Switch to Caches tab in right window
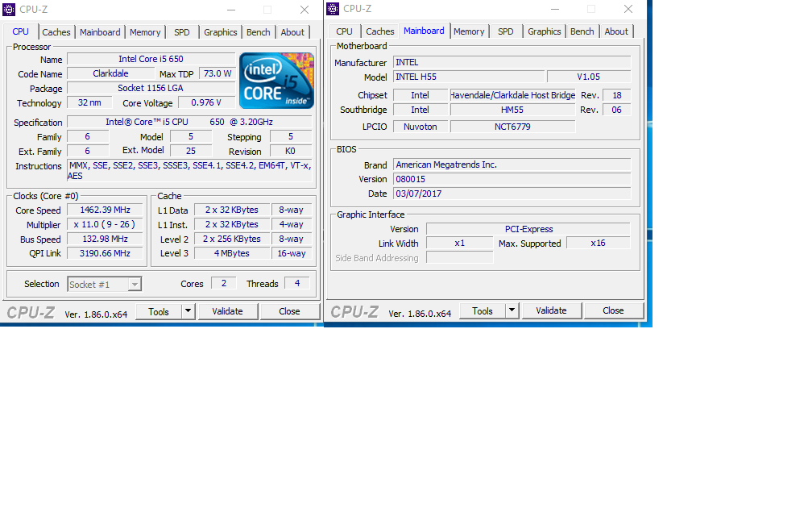812x508 pixels. tap(379, 31)
